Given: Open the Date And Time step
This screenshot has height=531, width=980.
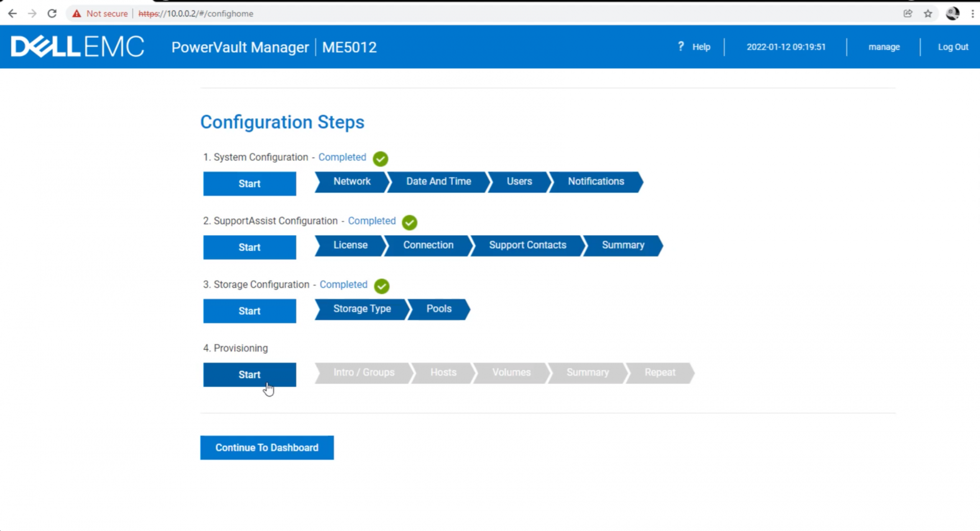Looking at the screenshot, I should tap(438, 182).
